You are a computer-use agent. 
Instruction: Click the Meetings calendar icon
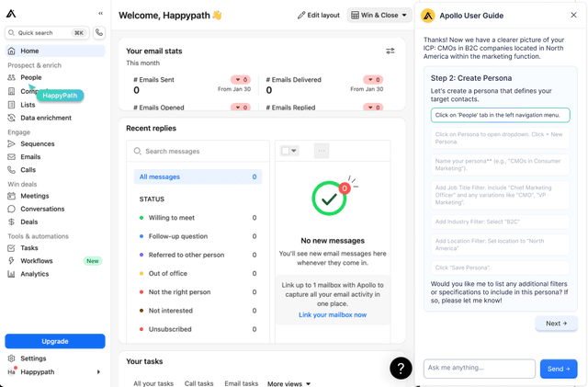(12, 196)
